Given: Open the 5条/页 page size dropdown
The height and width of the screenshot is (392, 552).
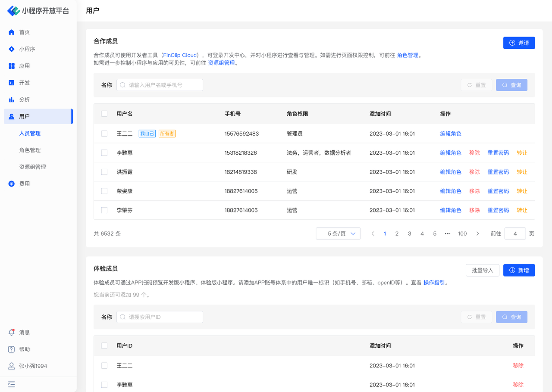Looking at the screenshot, I should point(338,233).
